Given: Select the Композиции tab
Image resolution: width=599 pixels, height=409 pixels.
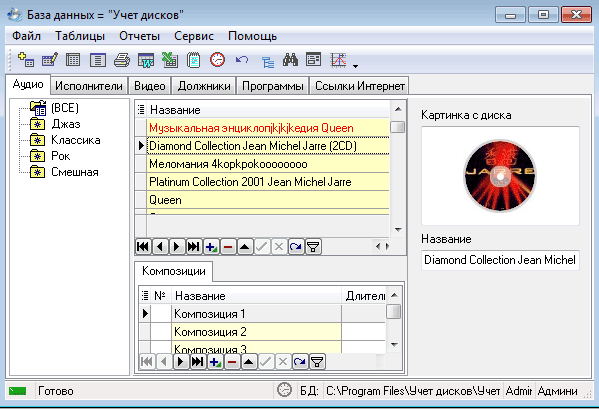Looking at the screenshot, I should (174, 271).
